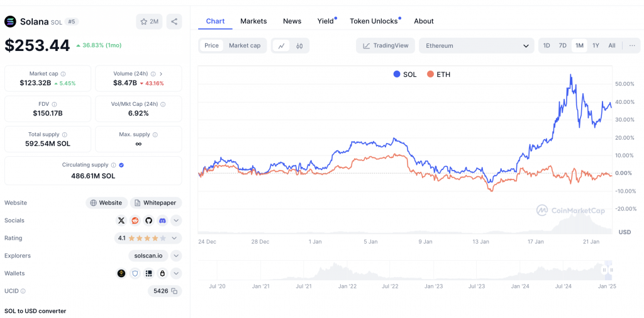Expand the Explorers row chevron

click(x=176, y=256)
